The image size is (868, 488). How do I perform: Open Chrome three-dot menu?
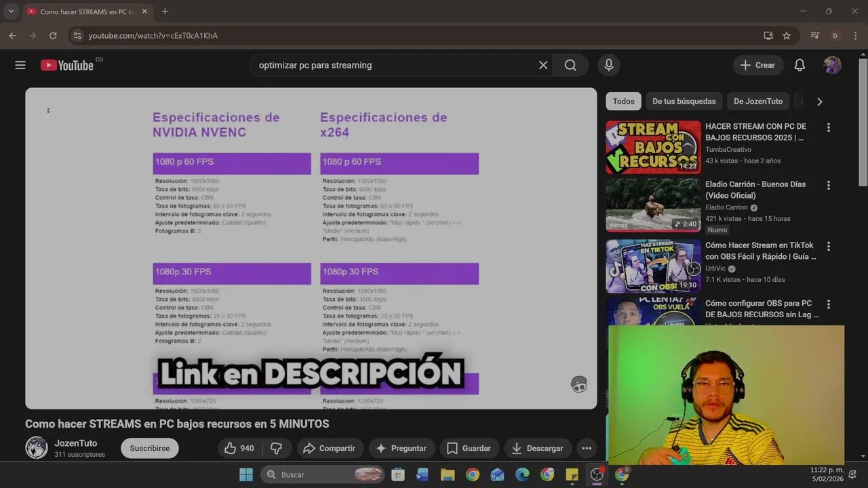tap(854, 35)
